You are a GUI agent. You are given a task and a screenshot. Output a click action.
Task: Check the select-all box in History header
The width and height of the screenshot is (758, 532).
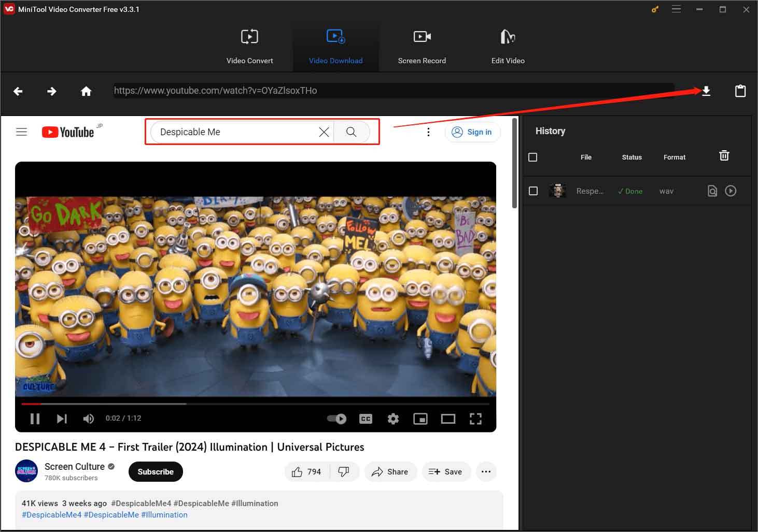[x=532, y=157]
